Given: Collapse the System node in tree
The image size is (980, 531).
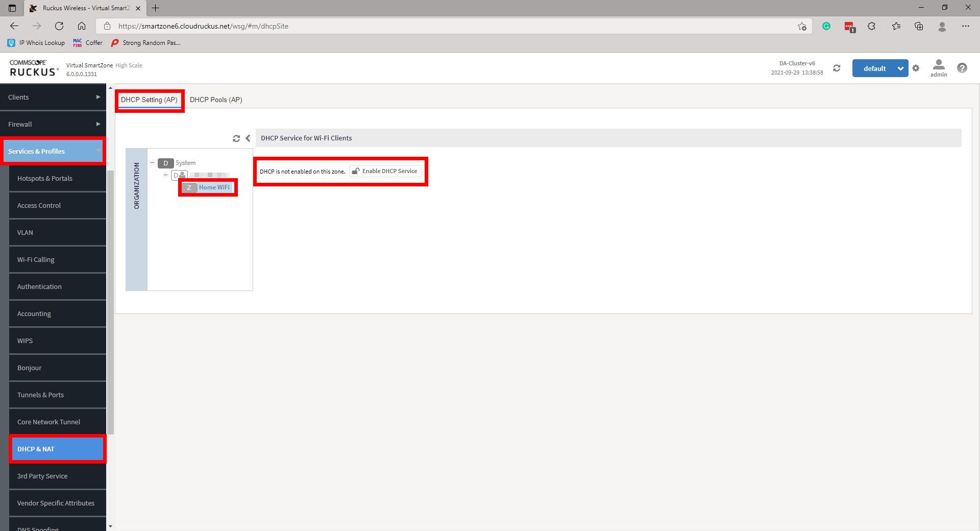Looking at the screenshot, I should [152, 163].
